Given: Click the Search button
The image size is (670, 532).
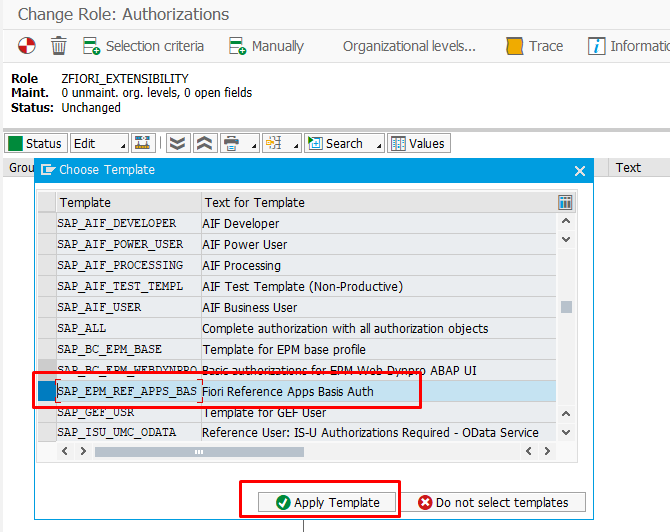Looking at the screenshot, I should pyautogui.click(x=338, y=143).
